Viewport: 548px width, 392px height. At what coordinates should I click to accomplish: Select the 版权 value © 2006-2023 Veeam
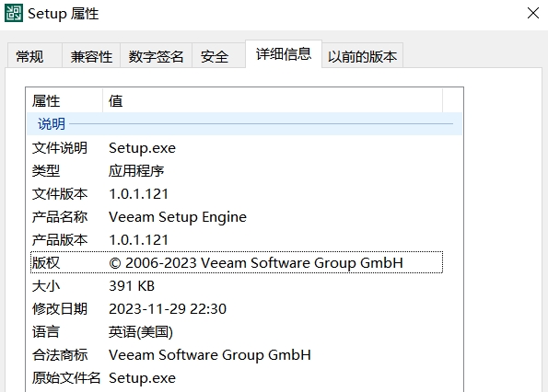click(x=256, y=263)
